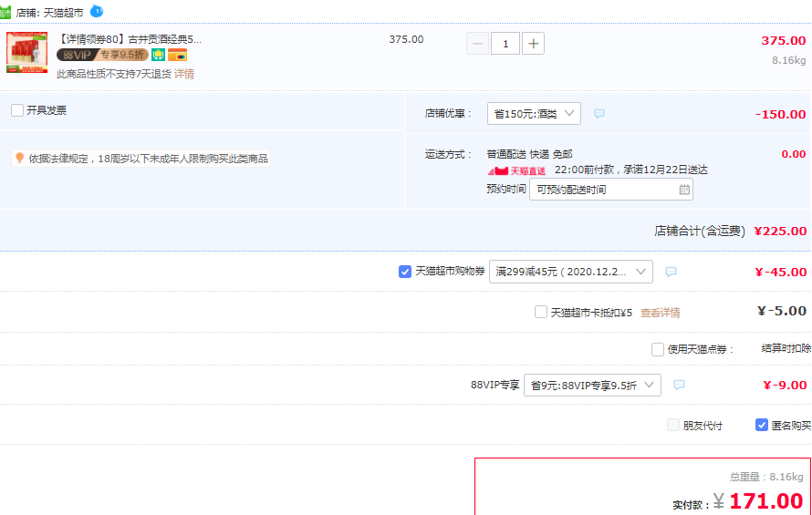The width and height of the screenshot is (812, 515).
Task: Open the 店铺优惠 省150元 dropdown
Action: (534, 114)
